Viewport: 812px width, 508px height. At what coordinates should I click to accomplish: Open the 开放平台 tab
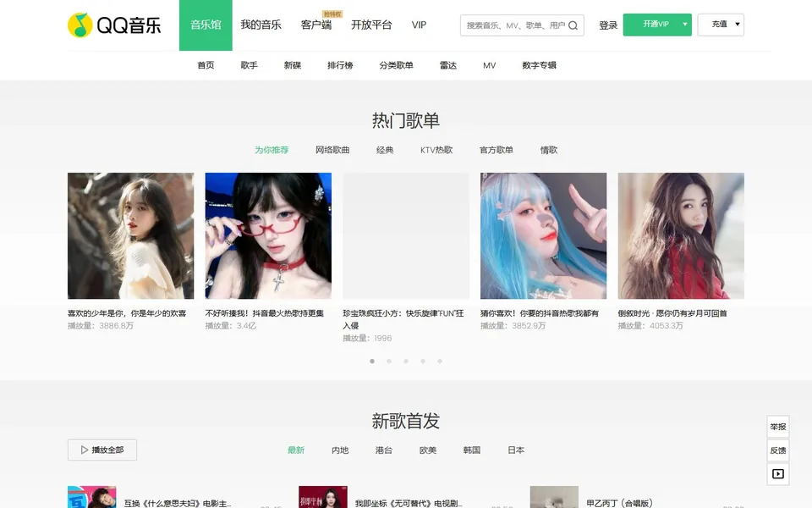(x=371, y=25)
